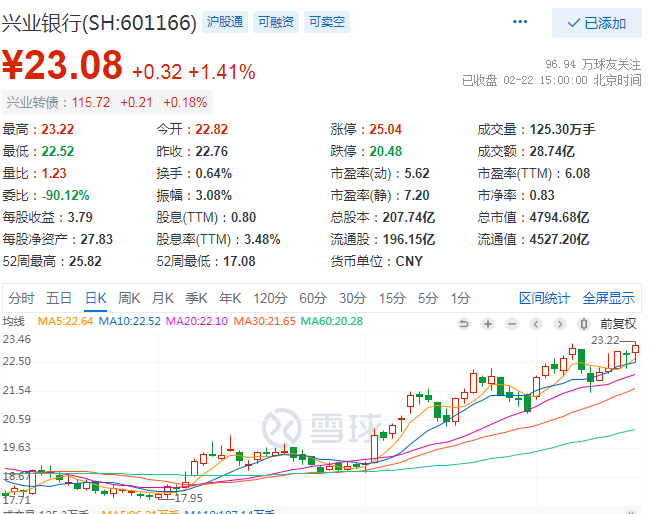This screenshot has height=514, width=665.
Task: Select the 60分 chart tab
Action: pyautogui.click(x=313, y=298)
